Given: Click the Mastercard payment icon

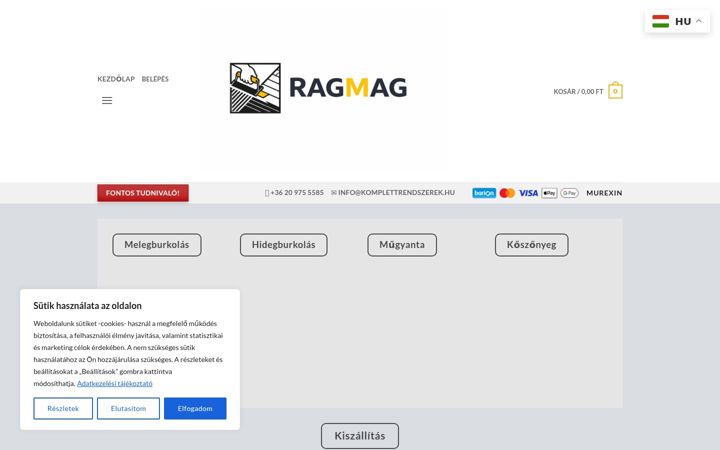Looking at the screenshot, I should click(507, 193).
